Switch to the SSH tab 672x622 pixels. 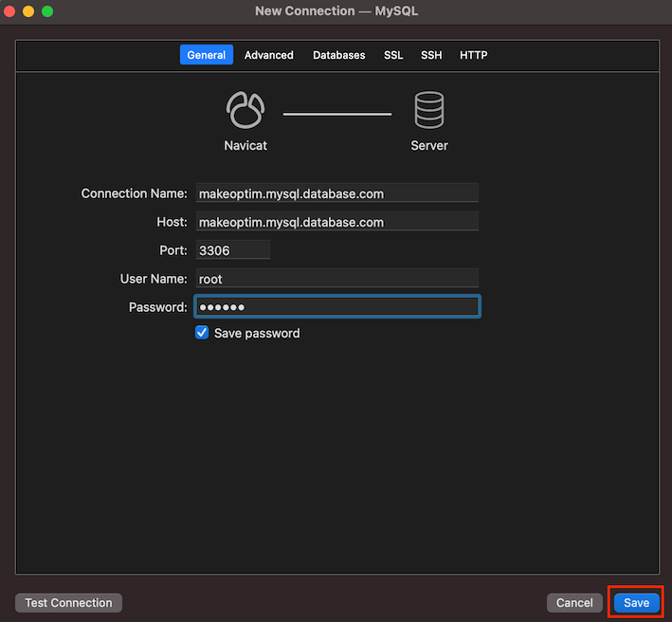pyautogui.click(x=431, y=55)
